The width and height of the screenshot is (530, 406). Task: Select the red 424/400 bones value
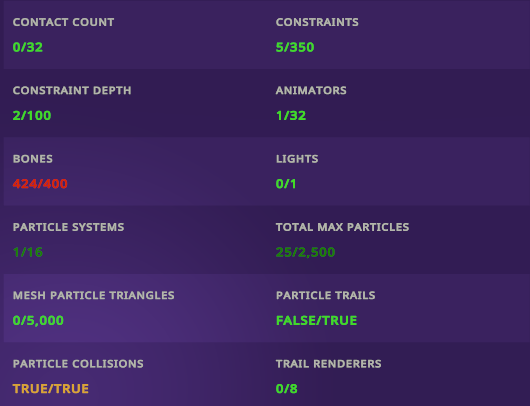pos(40,184)
